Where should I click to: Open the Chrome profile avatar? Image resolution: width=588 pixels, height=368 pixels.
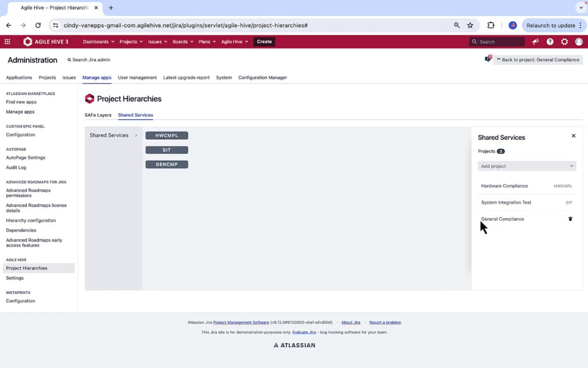pyautogui.click(x=513, y=25)
